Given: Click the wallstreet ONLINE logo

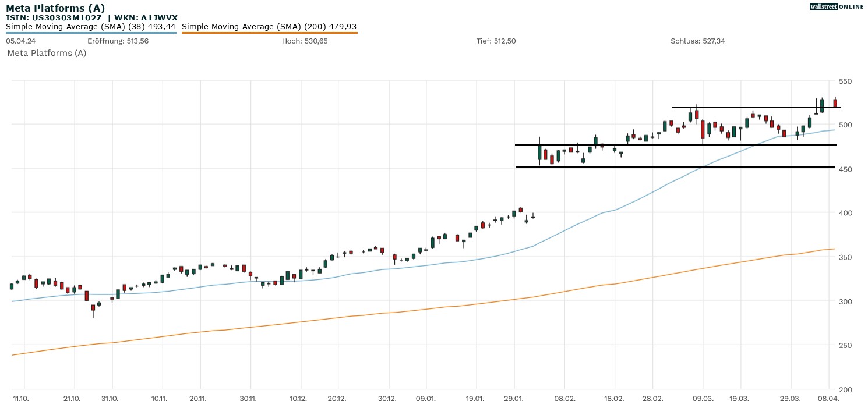Looking at the screenshot, I should coord(837,6).
